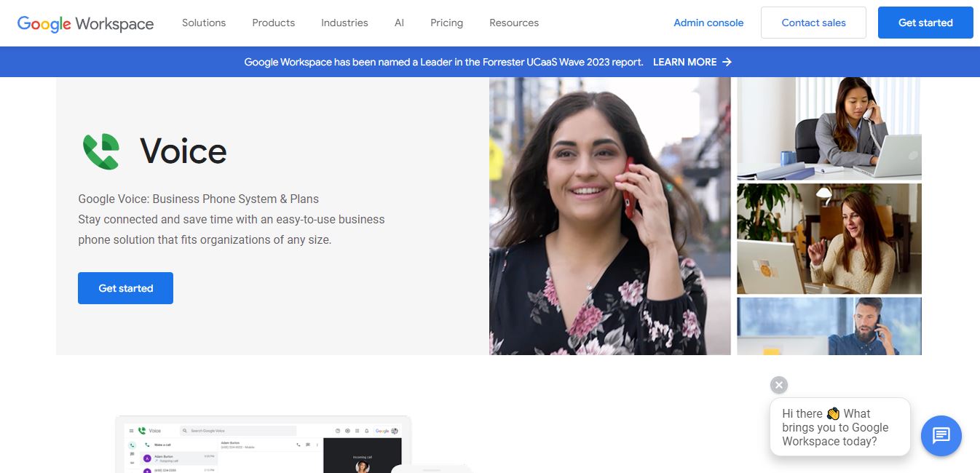The width and height of the screenshot is (980, 473).
Task: Click the Contact sales button
Action: coord(813,23)
